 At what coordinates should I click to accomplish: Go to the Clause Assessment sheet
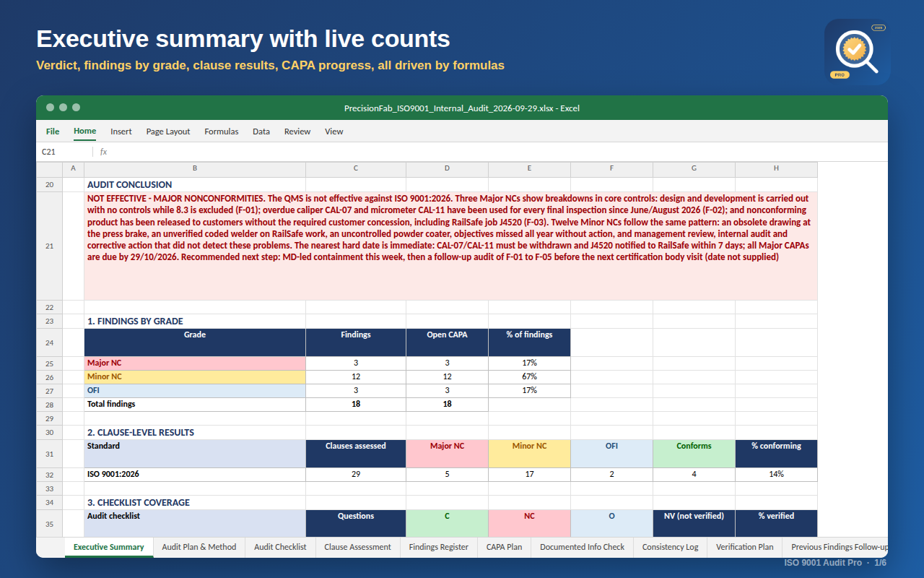point(357,547)
